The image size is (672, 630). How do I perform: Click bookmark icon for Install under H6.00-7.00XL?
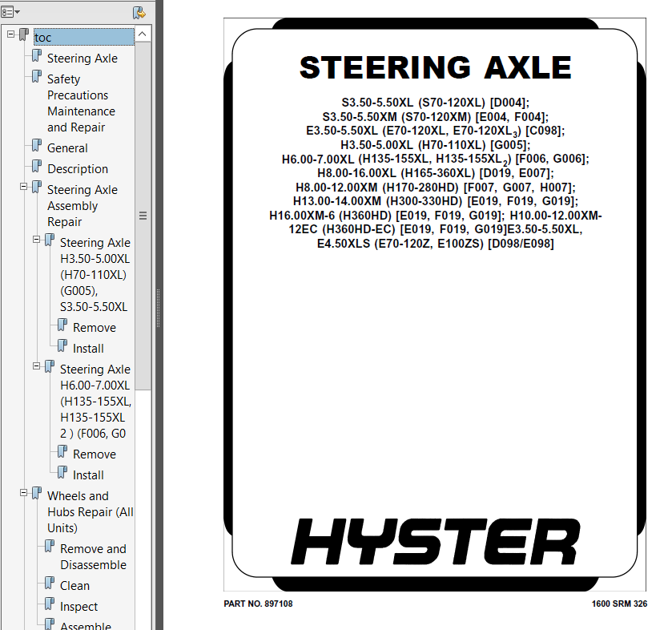pyautogui.click(x=62, y=473)
